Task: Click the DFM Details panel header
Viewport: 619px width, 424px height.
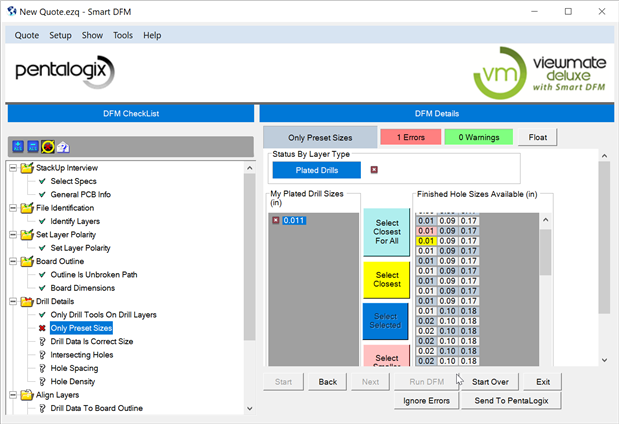Action: (437, 114)
